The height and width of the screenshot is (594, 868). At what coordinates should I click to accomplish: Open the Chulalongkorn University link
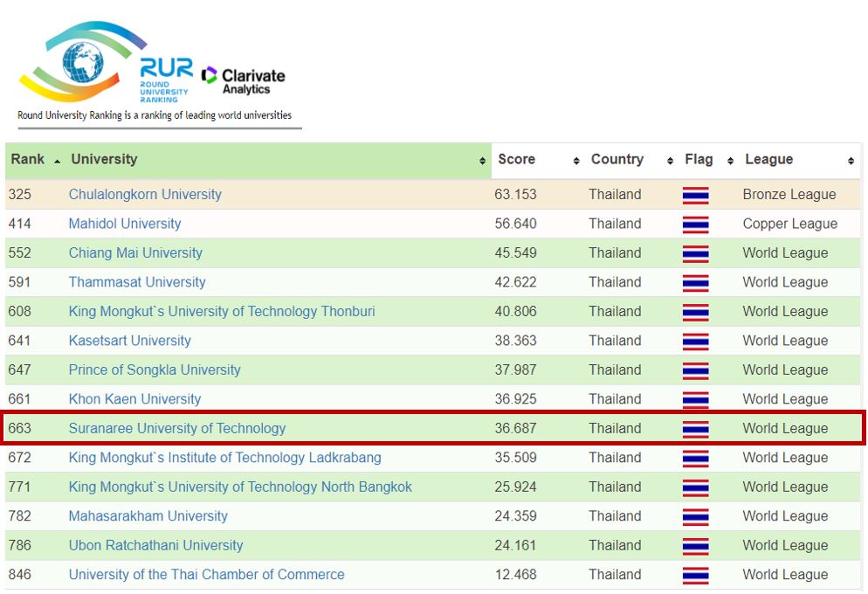tap(145, 194)
